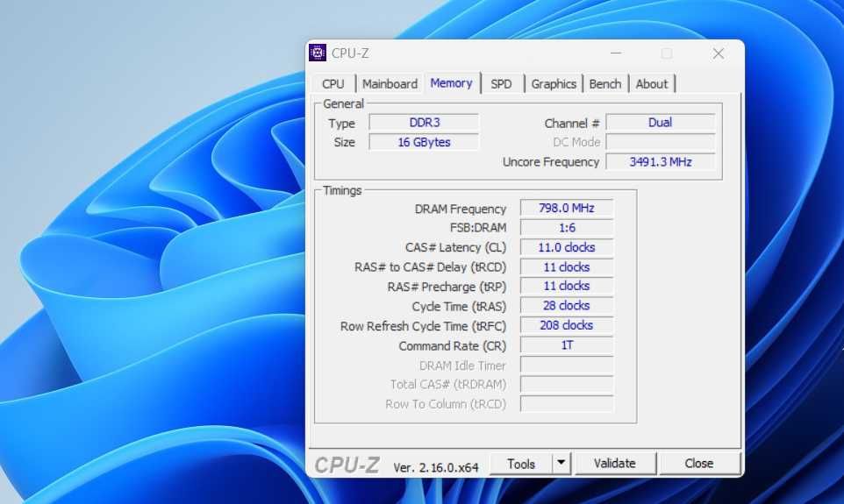
Task: Click the 16 GBytes size field
Action: pyautogui.click(x=424, y=142)
